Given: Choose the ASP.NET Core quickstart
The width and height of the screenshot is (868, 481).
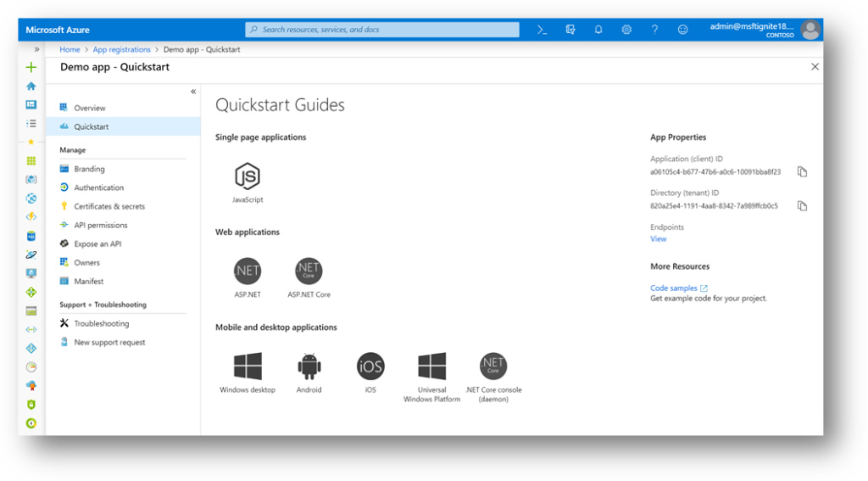Looking at the screenshot, I should 309,271.
